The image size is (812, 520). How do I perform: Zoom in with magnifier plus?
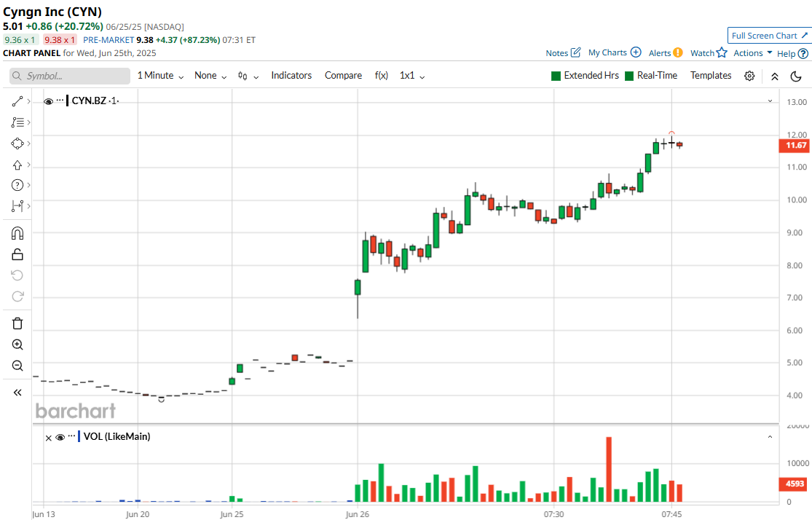pyautogui.click(x=17, y=344)
